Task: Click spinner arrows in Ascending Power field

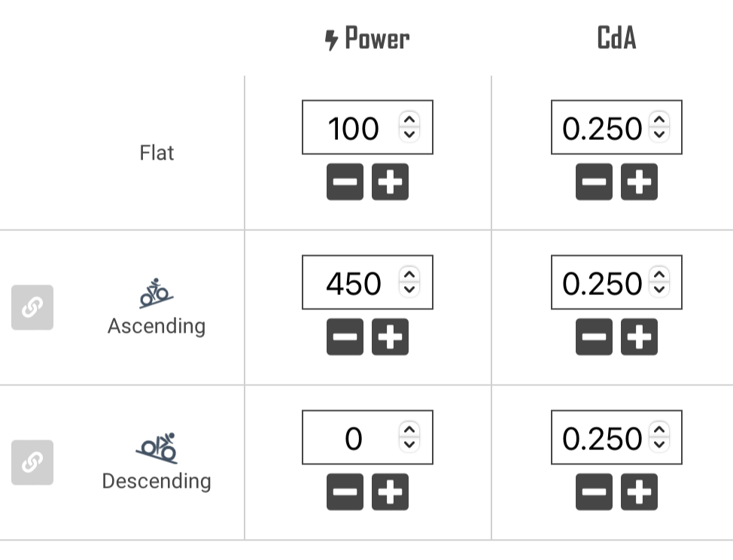Action: tap(409, 282)
